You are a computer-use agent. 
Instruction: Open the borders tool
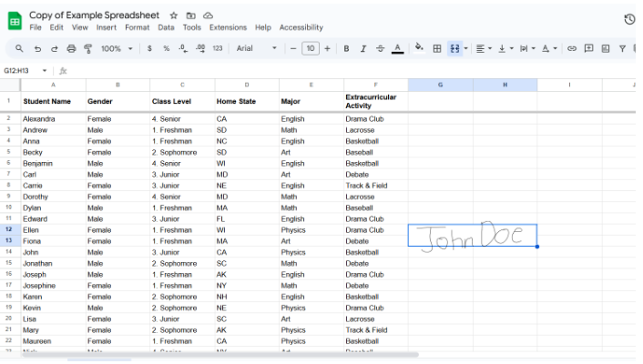coord(436,48)
